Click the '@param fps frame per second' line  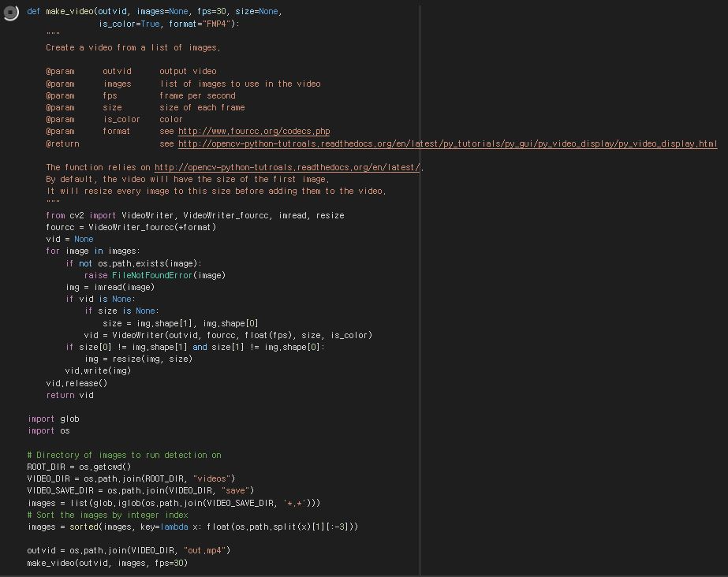point(140,95)
